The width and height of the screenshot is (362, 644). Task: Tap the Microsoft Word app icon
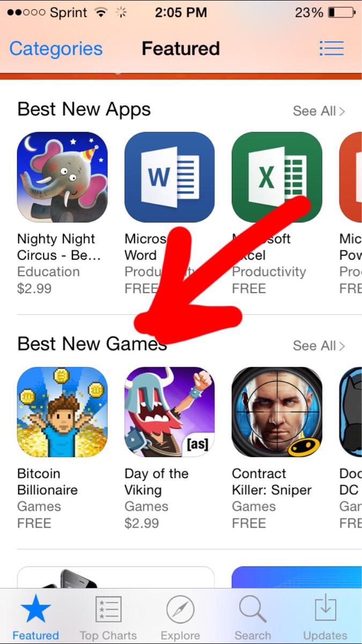click(x=169, y=177)
